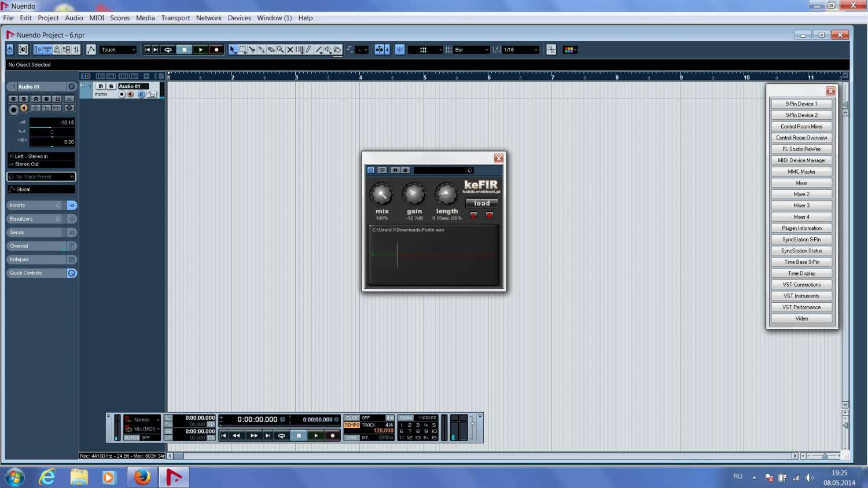Viewport: 868px width, 488px height.
Task: Toggle Read automation in the inspector
Action: 35,99
